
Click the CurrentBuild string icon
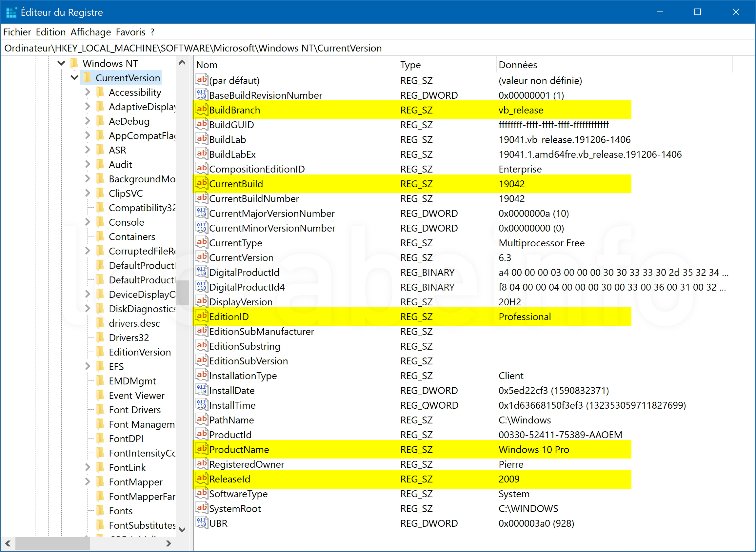[x=202, y=183]
